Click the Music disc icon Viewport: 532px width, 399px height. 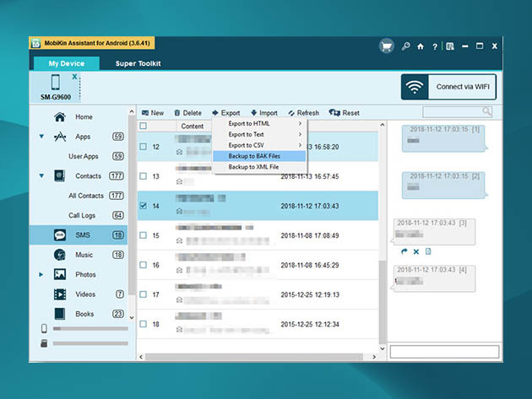click(x=60, y=255)
